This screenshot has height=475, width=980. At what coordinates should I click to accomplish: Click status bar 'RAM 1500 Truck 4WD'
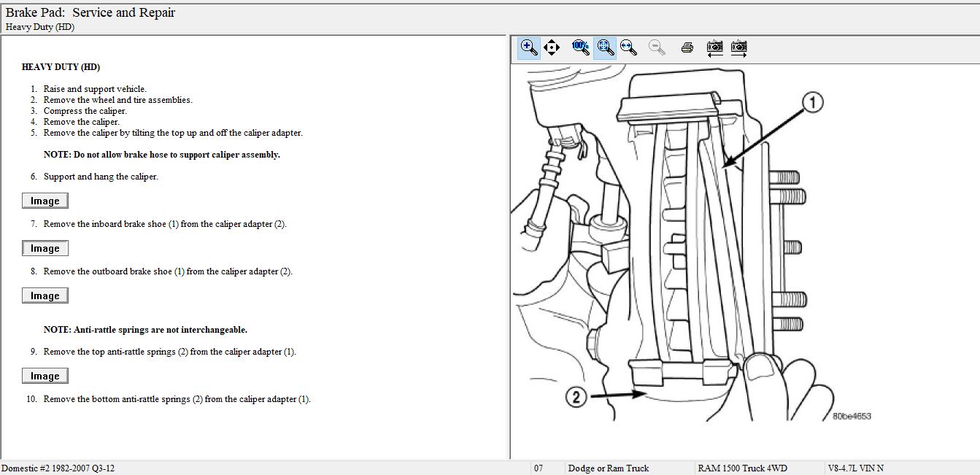tap(743, 468)
